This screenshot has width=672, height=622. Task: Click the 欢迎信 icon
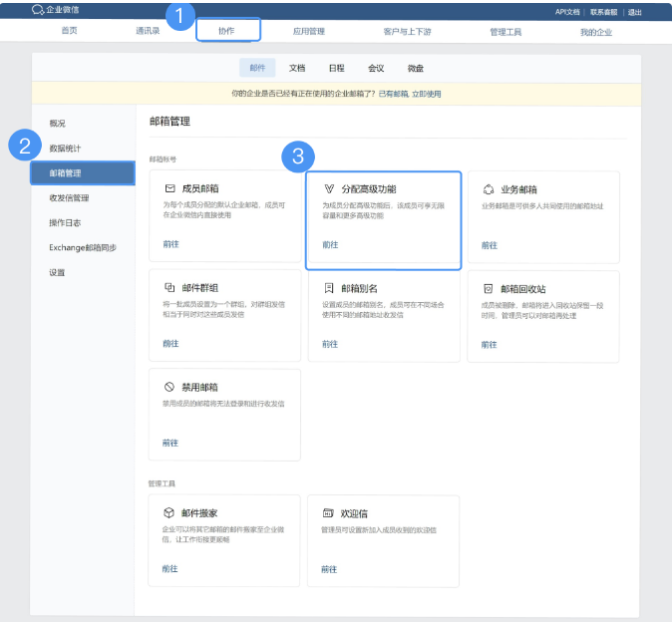click(x=328, y=512)
